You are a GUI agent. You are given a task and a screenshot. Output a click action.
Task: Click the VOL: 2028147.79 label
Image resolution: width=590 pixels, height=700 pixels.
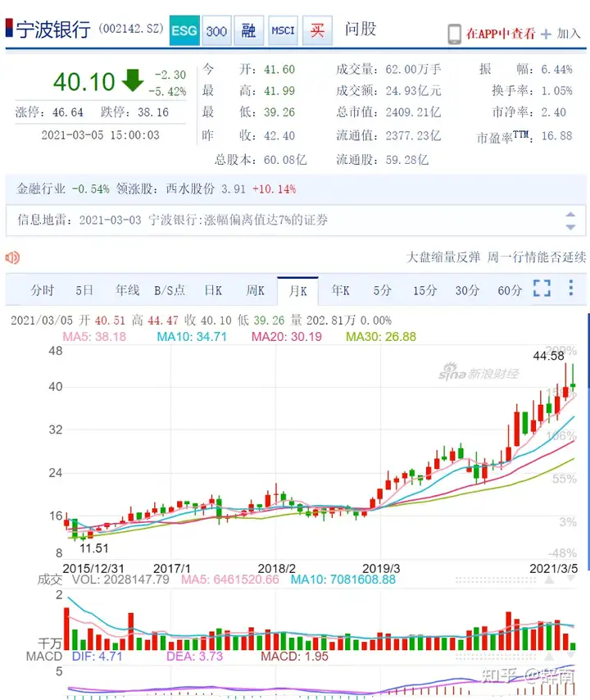pos(121,580)
